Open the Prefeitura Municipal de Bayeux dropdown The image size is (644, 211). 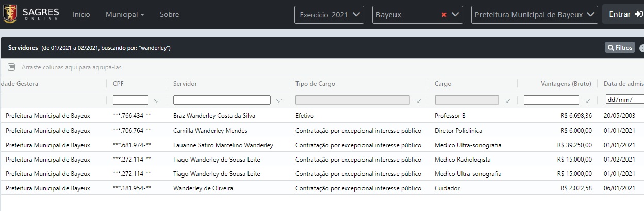click(x=534, y=15)
